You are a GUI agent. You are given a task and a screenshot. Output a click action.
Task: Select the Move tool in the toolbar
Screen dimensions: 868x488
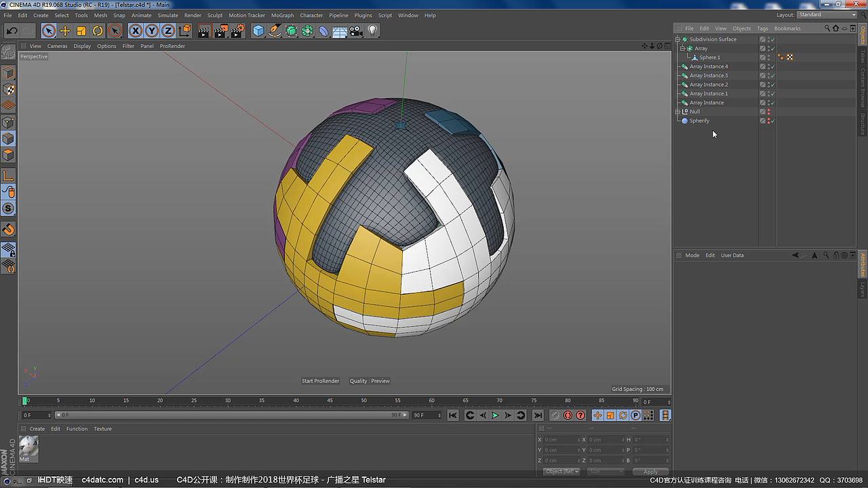(64, 30)
